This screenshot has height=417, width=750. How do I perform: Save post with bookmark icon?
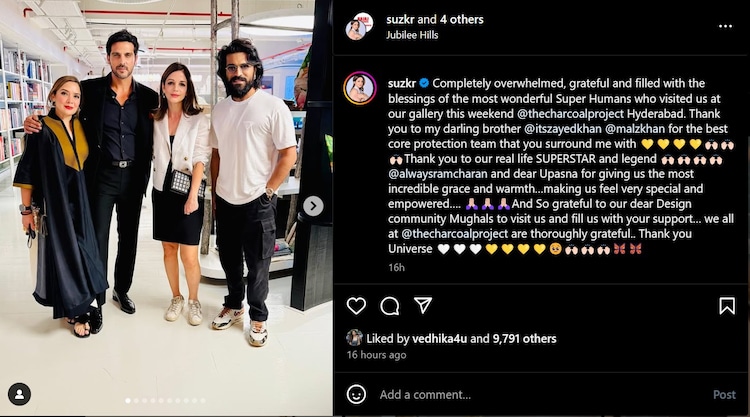point(727,306)
